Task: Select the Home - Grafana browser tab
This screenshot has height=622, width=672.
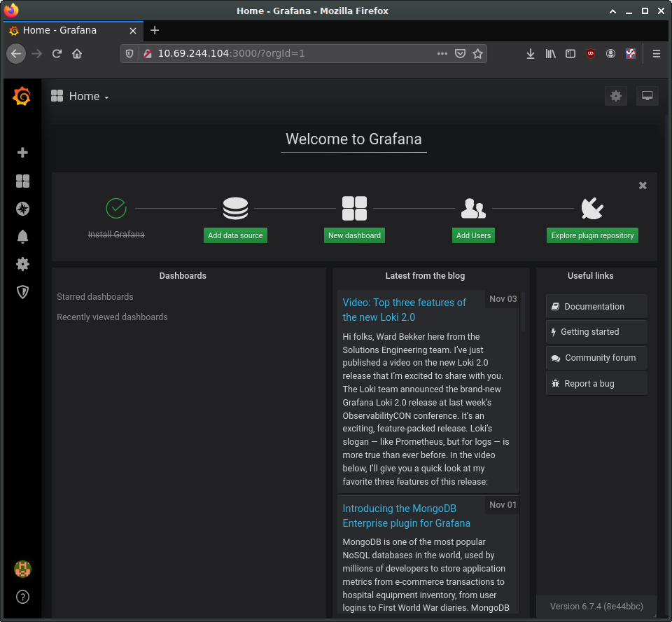Action: 73,30
